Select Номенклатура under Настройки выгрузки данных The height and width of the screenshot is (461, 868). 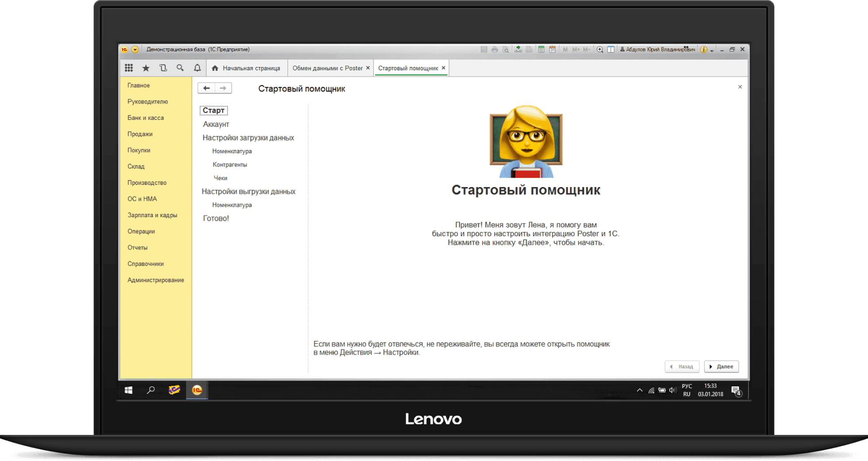[232, 205]
